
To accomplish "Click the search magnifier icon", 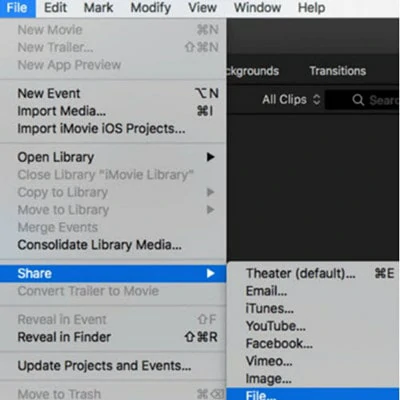I will click(358, 100).
